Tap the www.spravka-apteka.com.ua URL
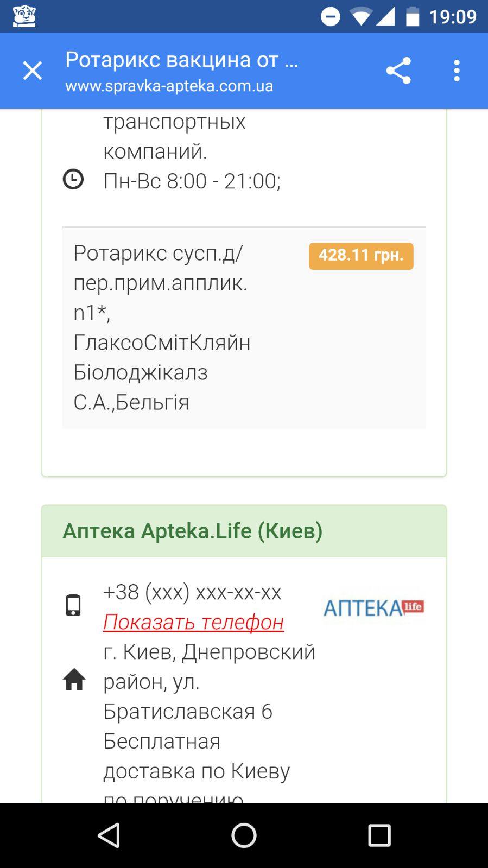This screenshot has width=488, height=868. pyautogui.click(x=169, y=86)
